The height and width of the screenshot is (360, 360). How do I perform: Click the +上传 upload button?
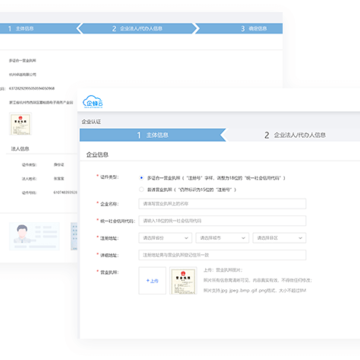point(152,281)
